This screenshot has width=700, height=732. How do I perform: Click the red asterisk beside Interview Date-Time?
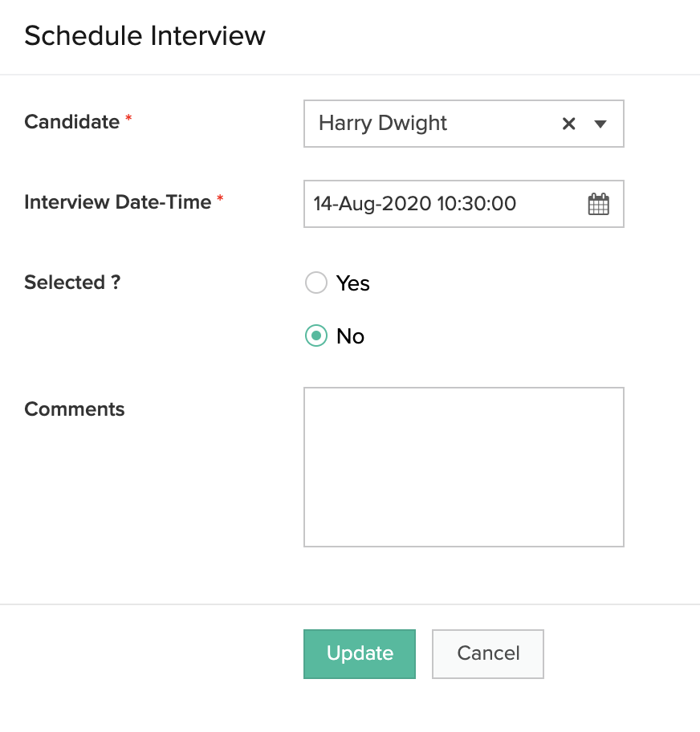(220, 200)
